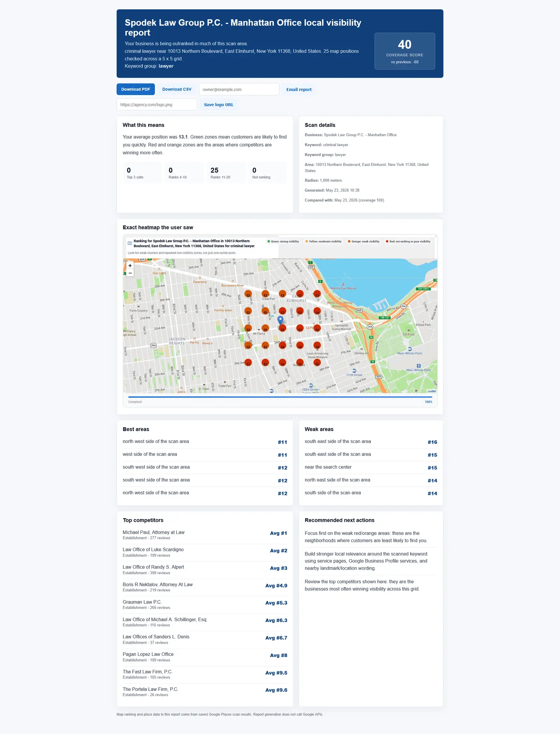
Task: Click the 111th Street subway station icon
Action: pos(354,371)
